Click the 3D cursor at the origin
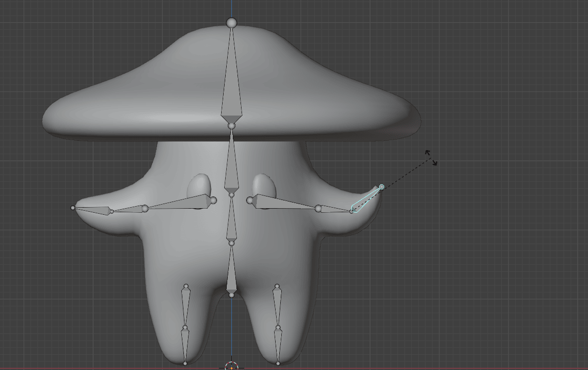 tap(231, 366)
